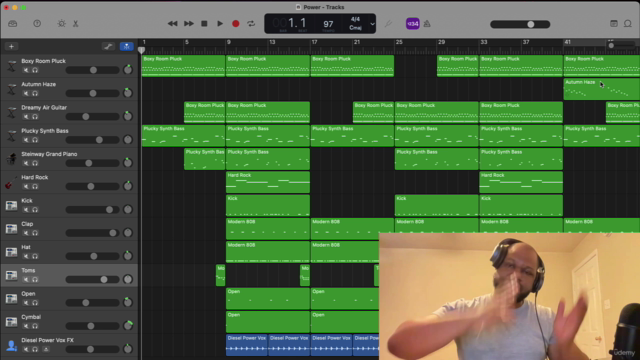640x360 pixels.
Task: Toggle the count-in button
Action: point(413,24)
